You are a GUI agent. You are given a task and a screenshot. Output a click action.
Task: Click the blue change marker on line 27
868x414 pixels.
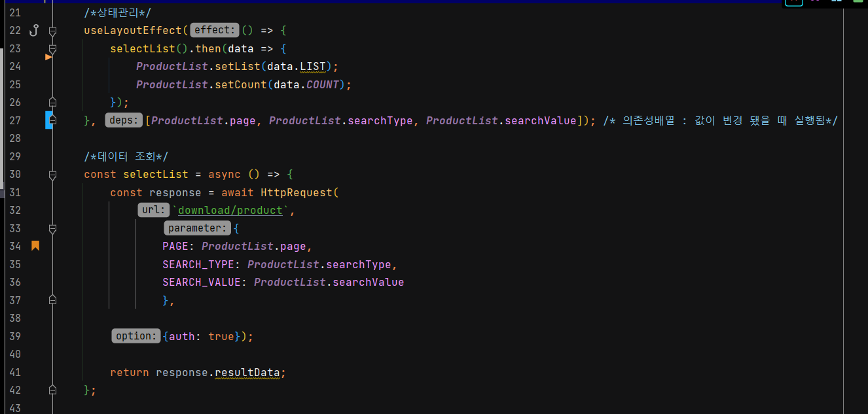[48, 120]
